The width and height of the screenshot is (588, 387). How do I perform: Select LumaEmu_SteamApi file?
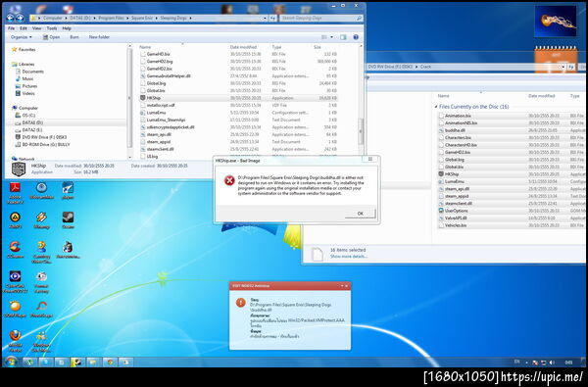click(238, 120)
